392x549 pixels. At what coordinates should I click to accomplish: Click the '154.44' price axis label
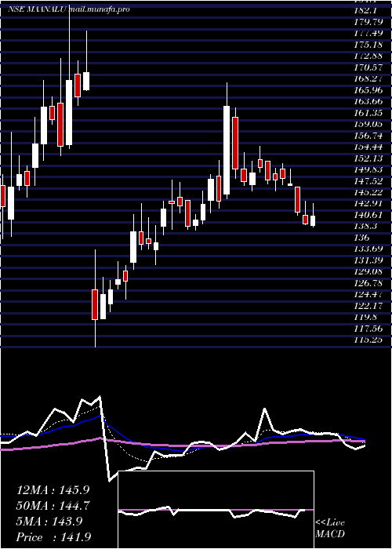click(x=368, y=147)
